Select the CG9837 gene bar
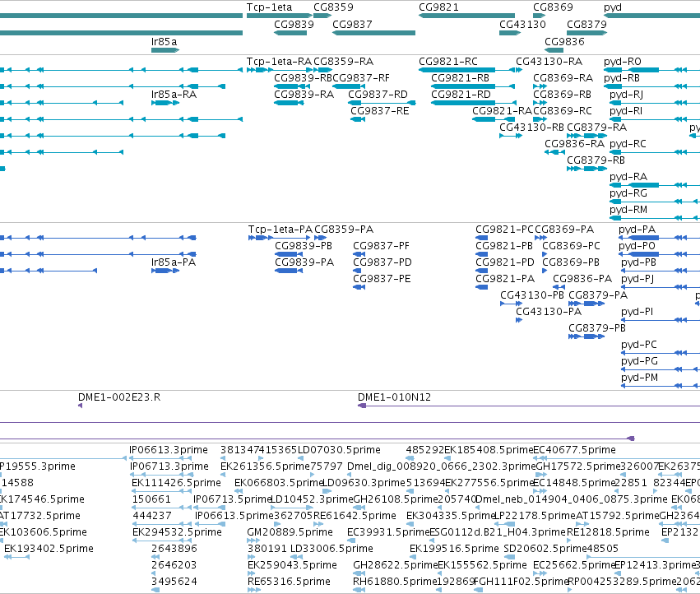 [x=373, y=33]
